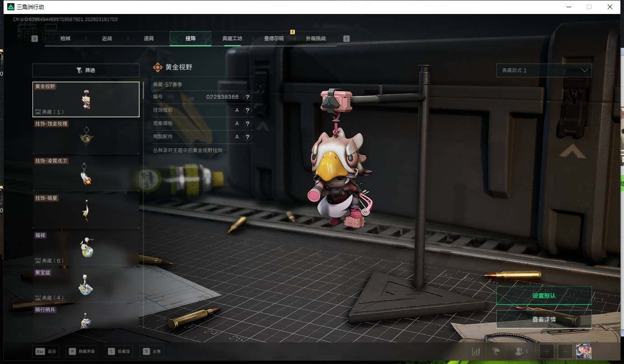Click the orange rarity icon beside 黄金视野 title
Viewport: 624px width, 364px height.
[x=158, y=67]
